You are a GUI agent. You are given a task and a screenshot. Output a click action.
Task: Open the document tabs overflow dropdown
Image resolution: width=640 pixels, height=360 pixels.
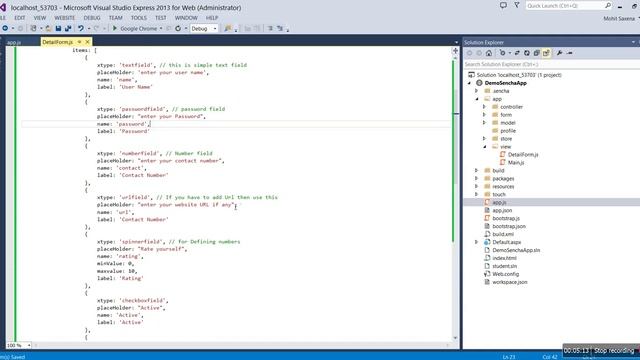click(456, 42)
